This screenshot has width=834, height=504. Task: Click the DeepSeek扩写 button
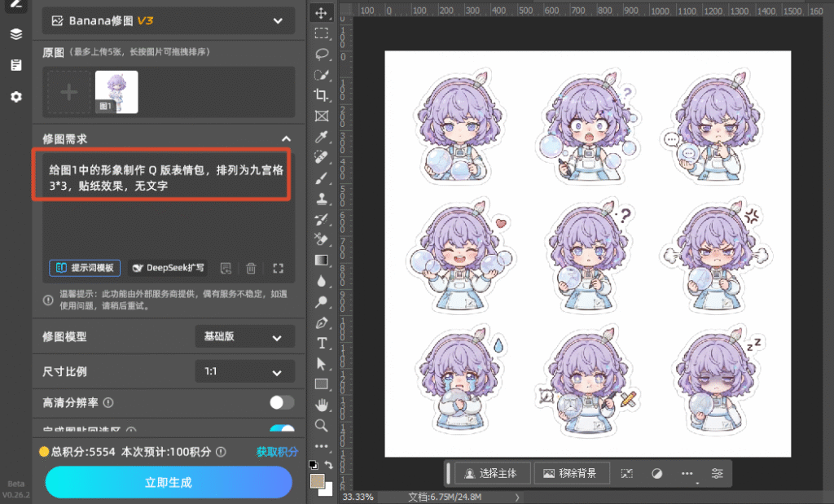pos(168,268)
